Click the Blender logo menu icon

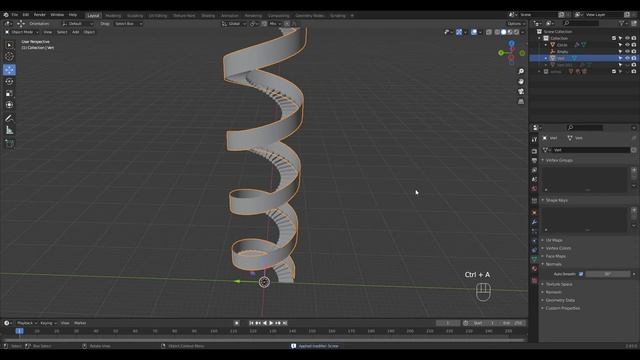pos(6,15)
